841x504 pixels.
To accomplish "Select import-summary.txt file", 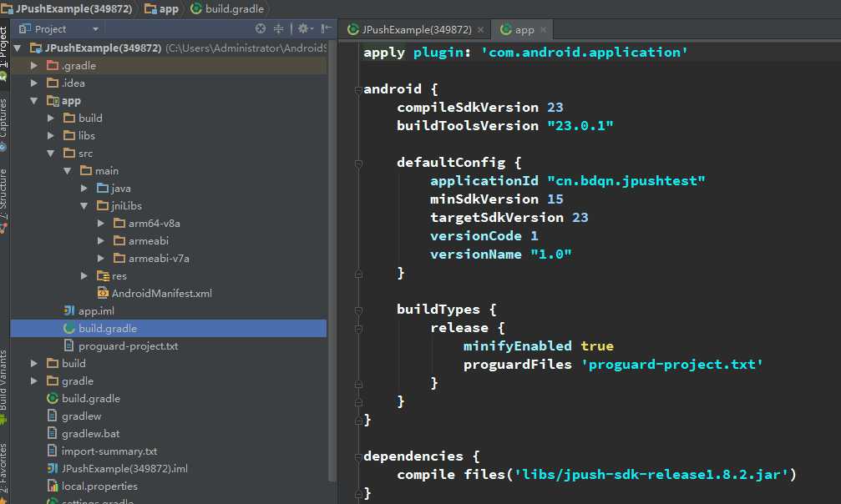I will pos(109,451).
